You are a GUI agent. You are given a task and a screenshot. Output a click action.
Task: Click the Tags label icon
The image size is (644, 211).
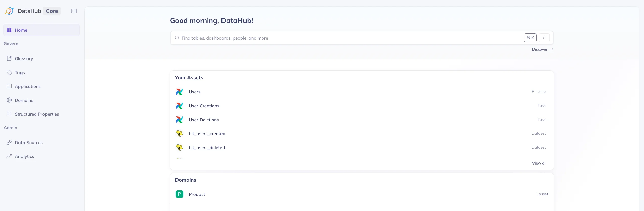click(9, 72)
